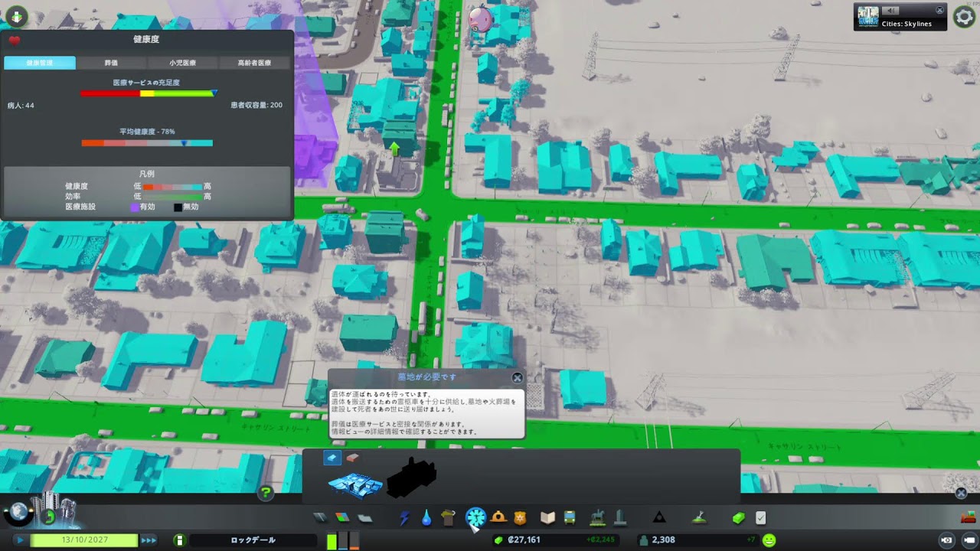The image size is (980, 551).
Task: Click the red heart health panel icon
Action: pyautogui.click(x=14, y=41)
